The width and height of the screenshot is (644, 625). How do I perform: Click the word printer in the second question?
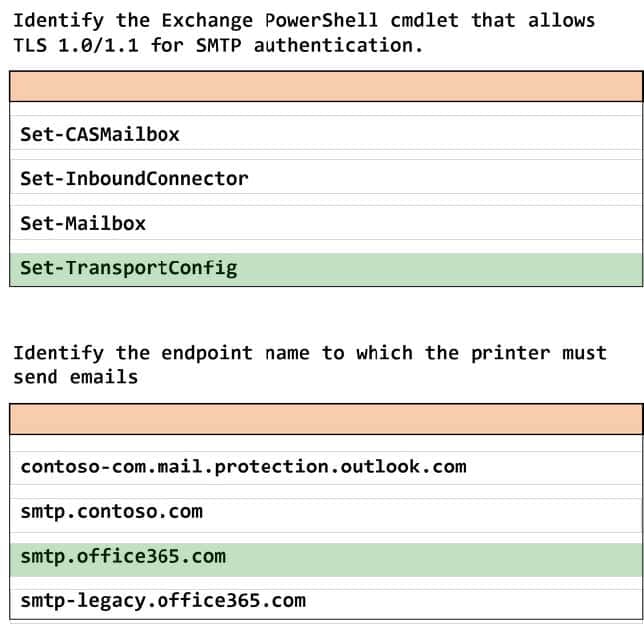click(510, 353)
